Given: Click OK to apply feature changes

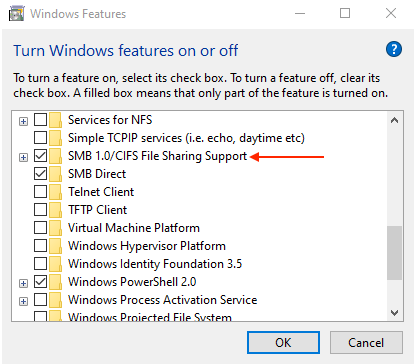Looking at the screenshot, I should (x=283, y=342).
